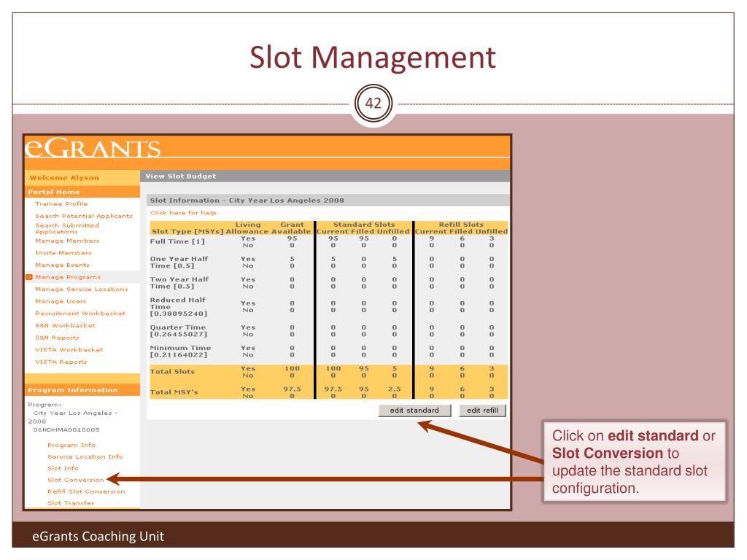Screen dimensions: 747x560
Task: Open Search Potential Applicants
Action: [x=84, y=216]
